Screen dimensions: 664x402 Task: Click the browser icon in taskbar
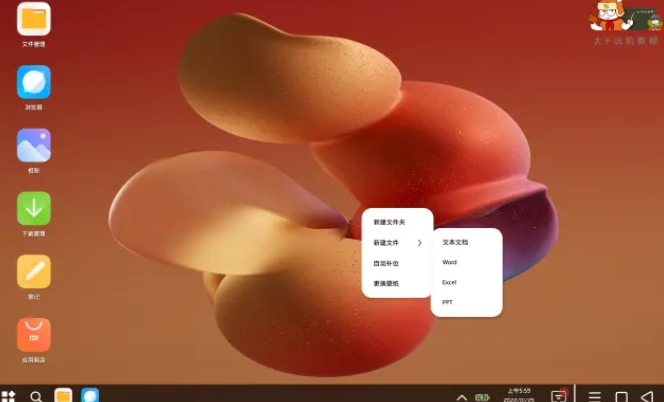click(x=90, y=396)
